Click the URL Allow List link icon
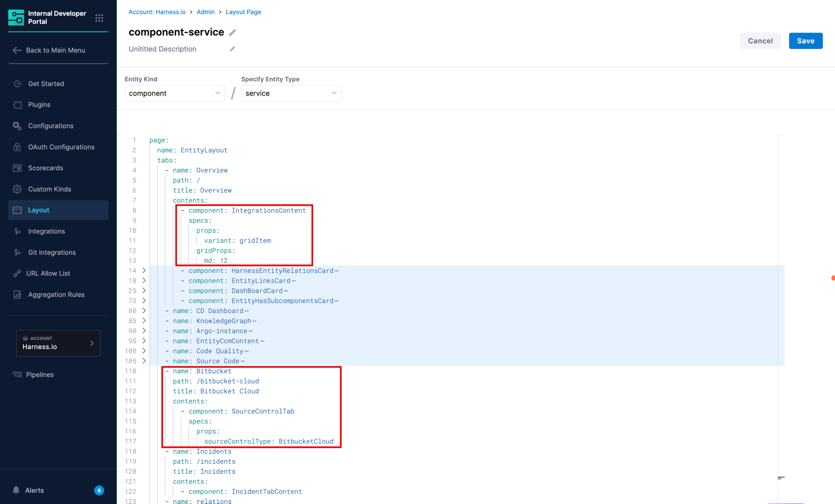This screenshot has width=835, height=504. coord(17,273)
